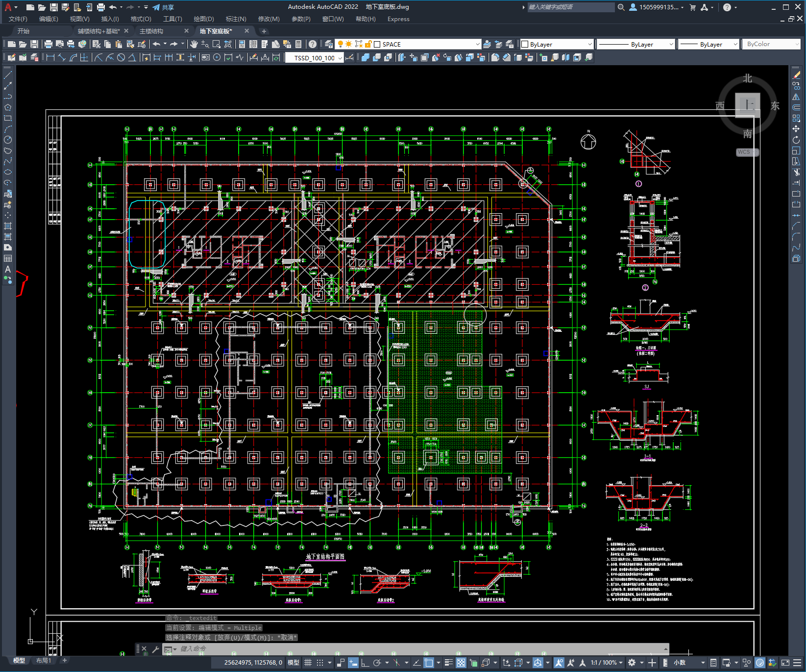This screenshot has height=672, width=806.
Task: Select the Erase tool in the modify toolbar
Action: click(796, 75)
